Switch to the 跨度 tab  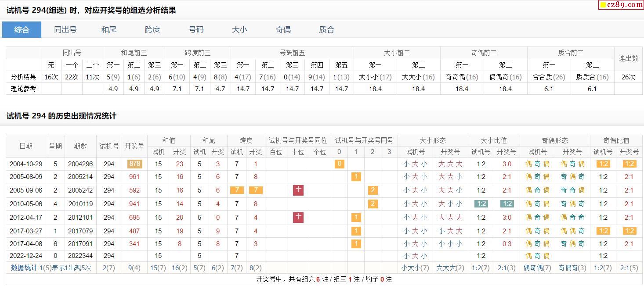click(x=152, y=29)
